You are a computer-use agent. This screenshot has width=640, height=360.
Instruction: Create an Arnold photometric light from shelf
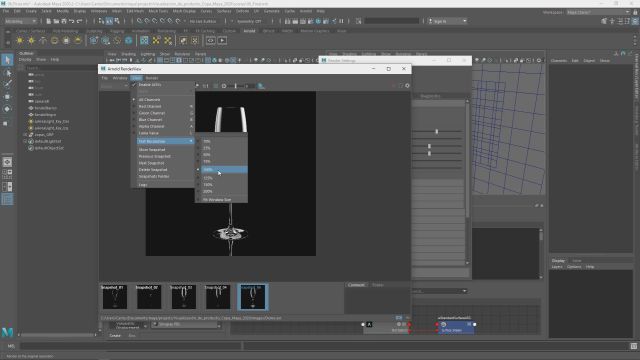[43, 40]
